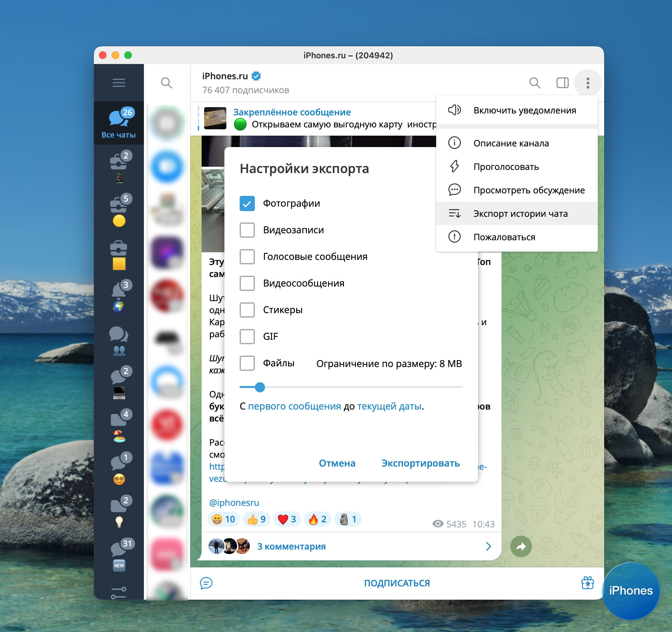
Task: Uncheck the Фотографии checkbox
Action: [x=247, y=203]
